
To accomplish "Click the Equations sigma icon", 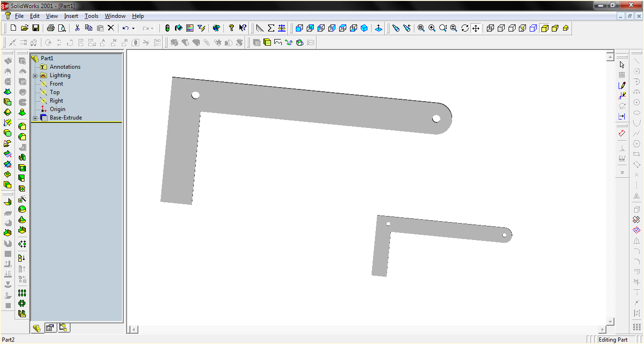I will point(271,28).
